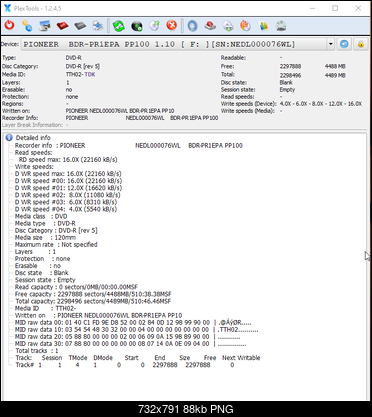Click the gray disc case toolbar icon
The image size is (372, 417).
coord(80,26)
